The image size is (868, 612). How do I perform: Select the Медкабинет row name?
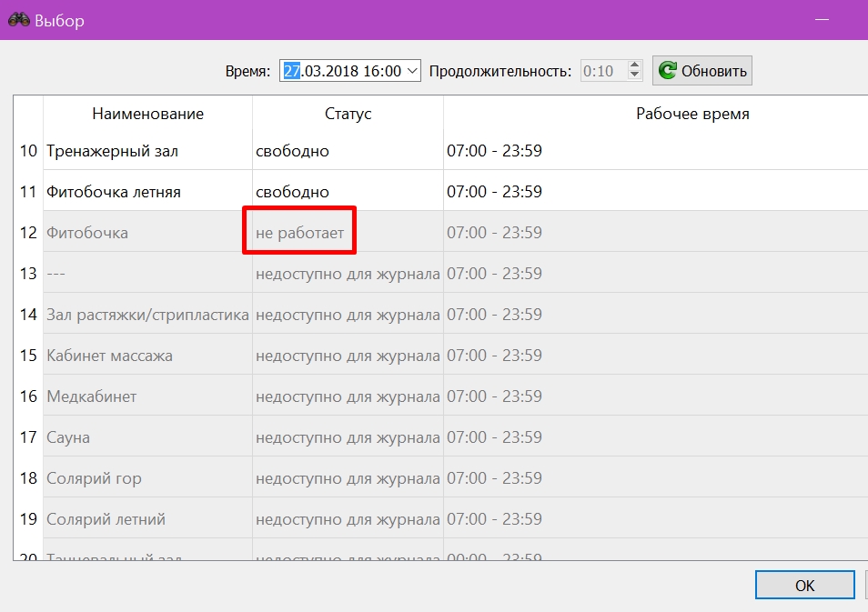click(x=91, y=396)
